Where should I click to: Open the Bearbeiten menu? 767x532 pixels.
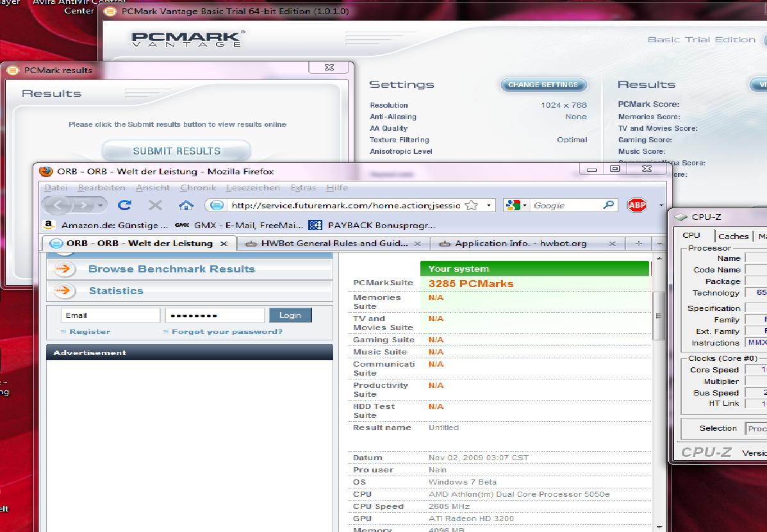coord(101,187)
